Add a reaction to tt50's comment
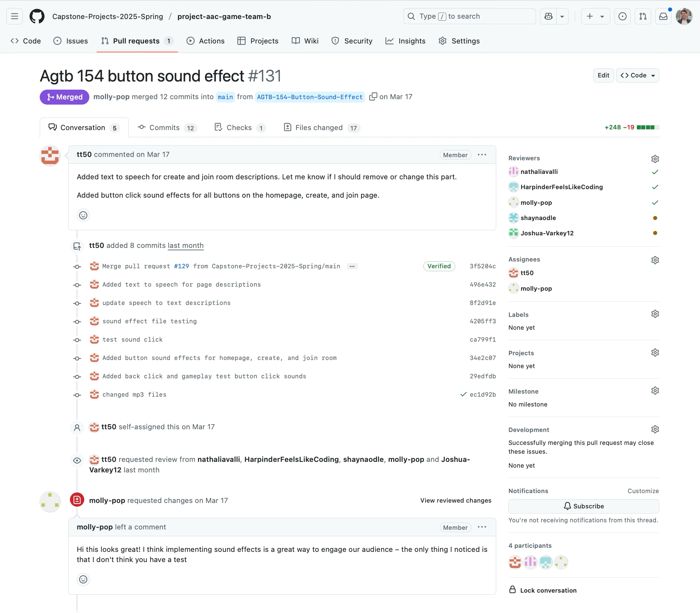Image resolution: width=700 pixels, height=613 pixels. (x=83, y=215)
